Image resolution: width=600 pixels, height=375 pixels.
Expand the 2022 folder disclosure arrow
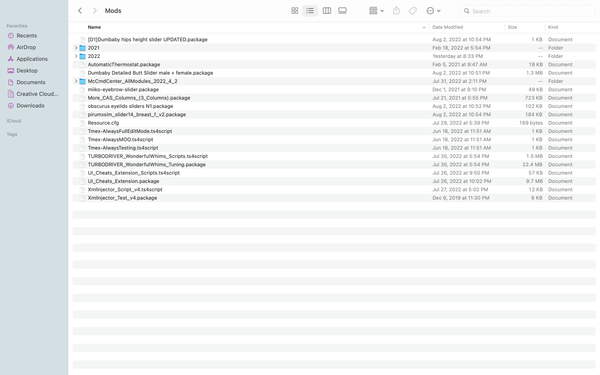[76, 56]
